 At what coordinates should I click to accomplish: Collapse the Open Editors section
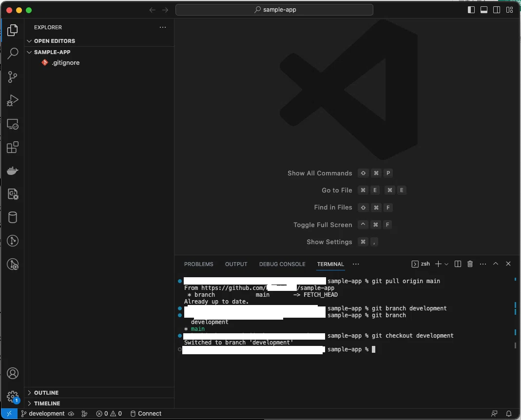click(x=100, y=41)
